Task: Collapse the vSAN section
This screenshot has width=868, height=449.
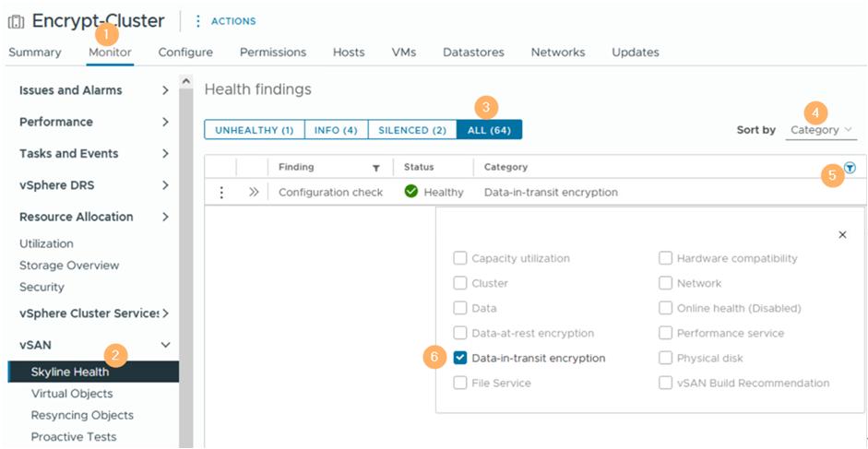Action: point(165,345)
